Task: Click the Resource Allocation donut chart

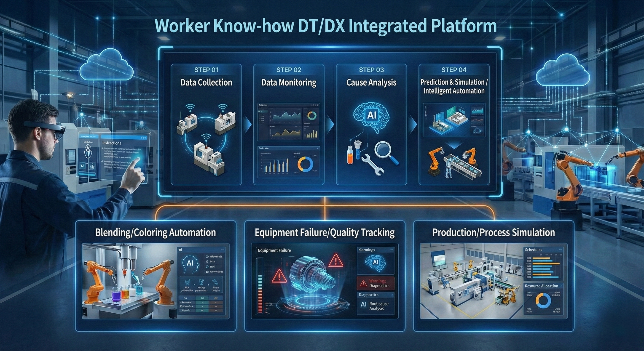Action: coord(543,300)
